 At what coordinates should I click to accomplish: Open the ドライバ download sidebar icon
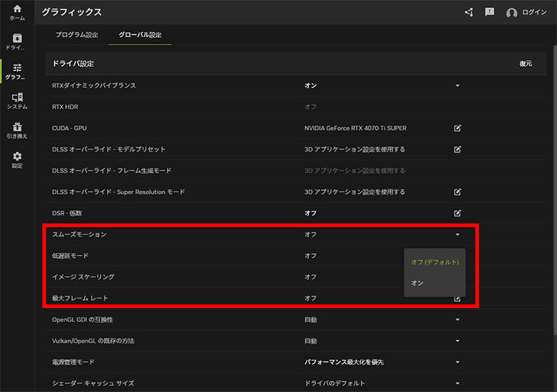17,42
